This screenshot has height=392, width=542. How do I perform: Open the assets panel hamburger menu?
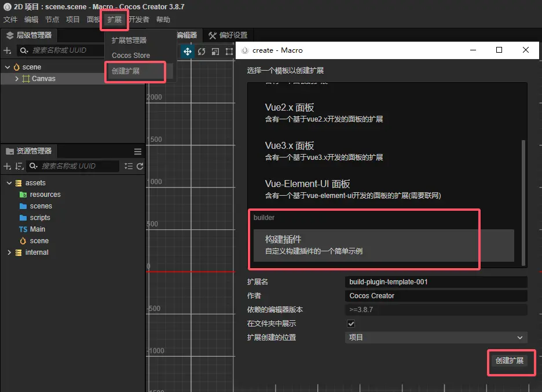point(138,151)
